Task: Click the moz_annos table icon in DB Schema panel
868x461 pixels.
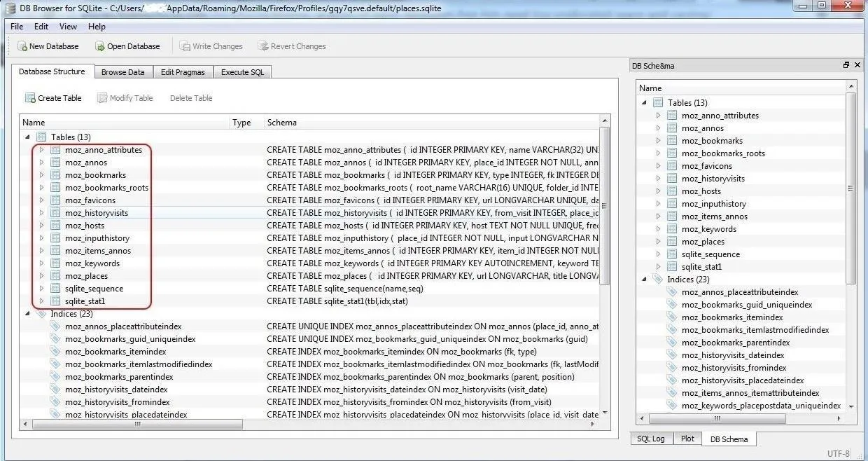Action: tap(672, 128)
